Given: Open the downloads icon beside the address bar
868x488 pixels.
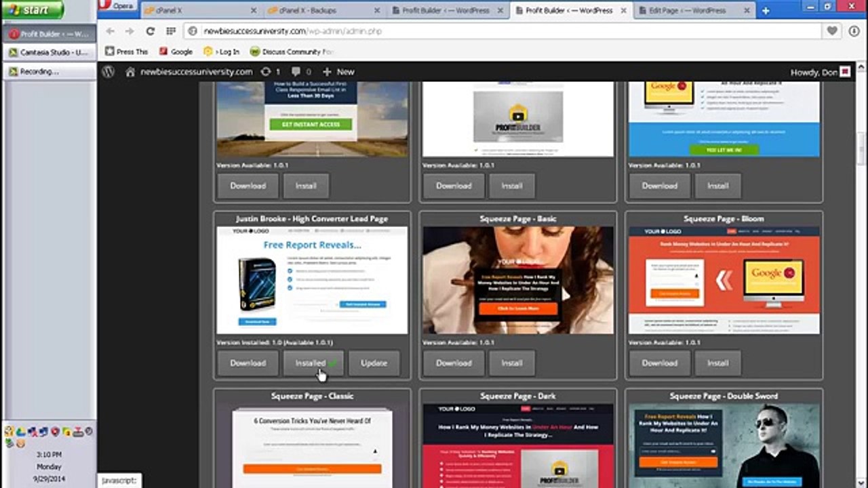Looking at the screenshot, I should (x=853, y=31).
